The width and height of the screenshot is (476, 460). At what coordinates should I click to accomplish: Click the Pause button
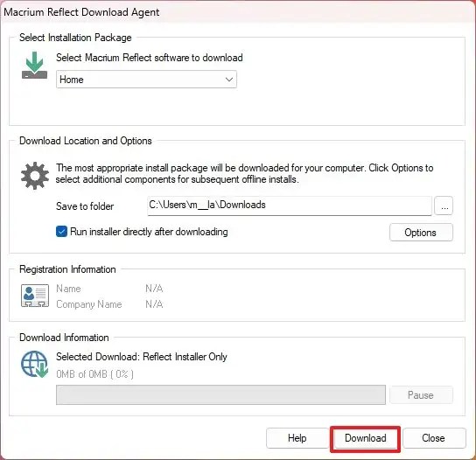click(x=421, y=395)
